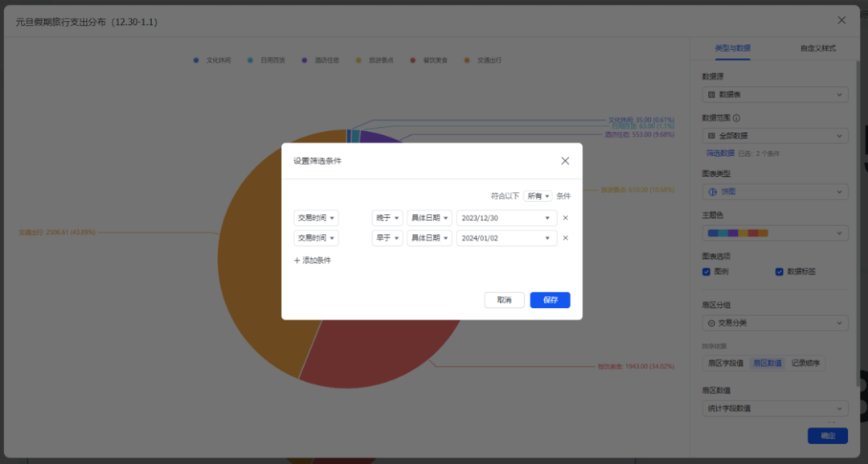The image size is (868, 464).
Task: Click the 交通出行: 2506.61 data label
Action: [x=57, y=232]
